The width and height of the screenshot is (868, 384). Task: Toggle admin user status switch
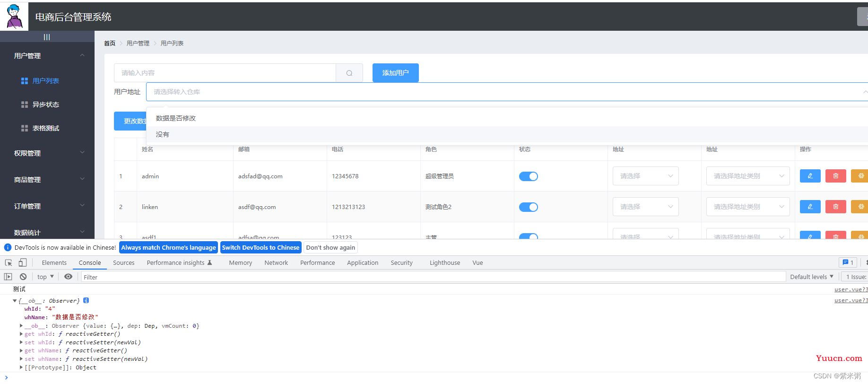click(x=529, y=176)
